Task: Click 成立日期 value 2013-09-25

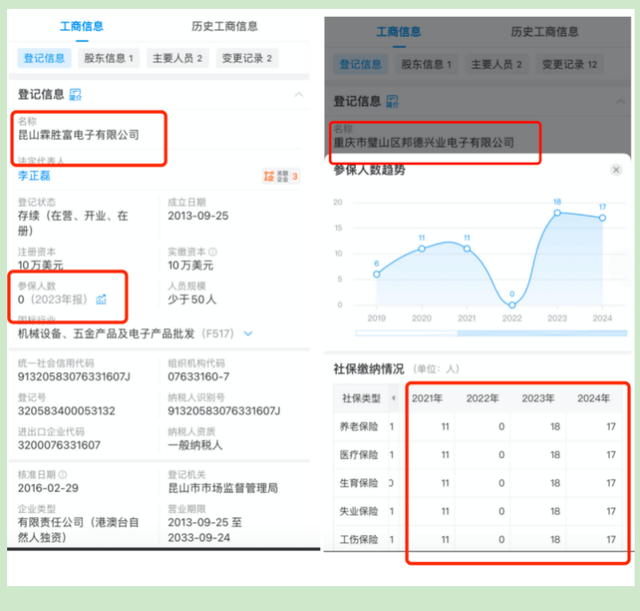Action: click(198, 216)
